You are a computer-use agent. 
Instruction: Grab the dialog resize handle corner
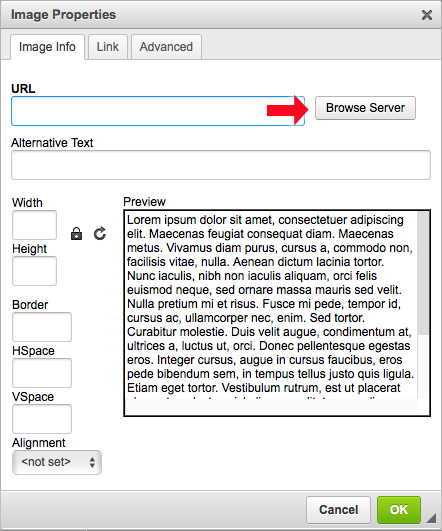click(x=431, y=518)
